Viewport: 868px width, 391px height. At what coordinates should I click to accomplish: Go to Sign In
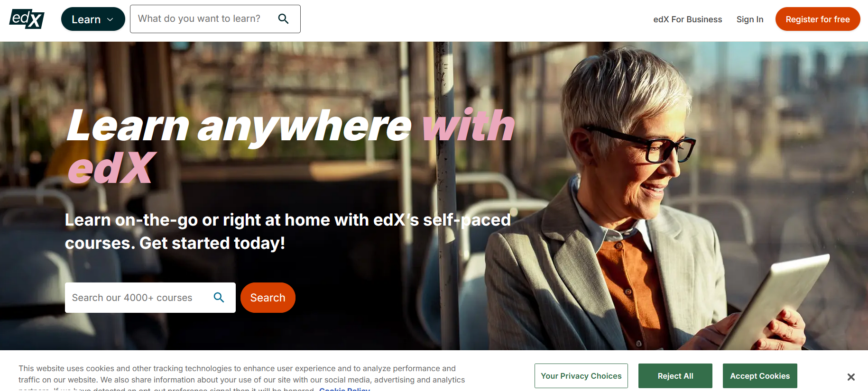point(750,19)
